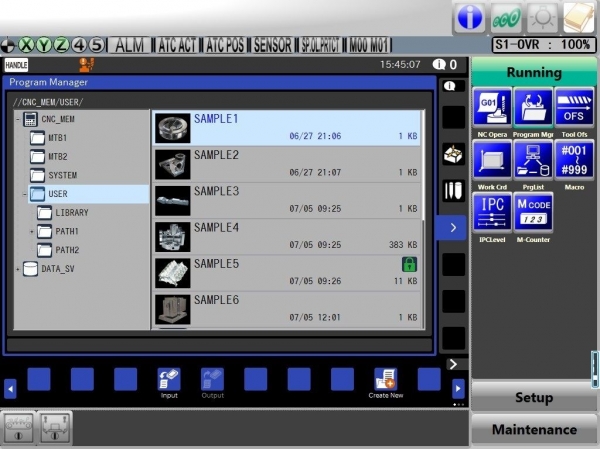Image resolution: width=600 pixels, height=449 pixels.
Task: Click the blue information icon at top
Action: (470, 17)
